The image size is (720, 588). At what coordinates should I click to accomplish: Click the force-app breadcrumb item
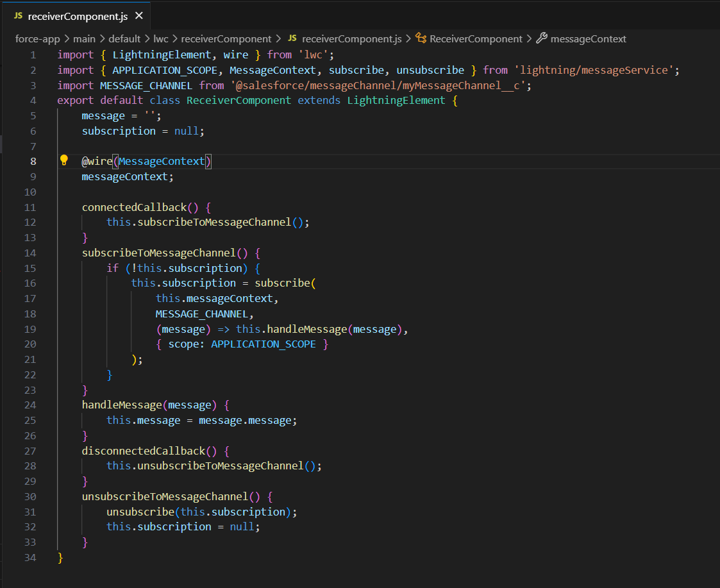click(x=37, y=38)
